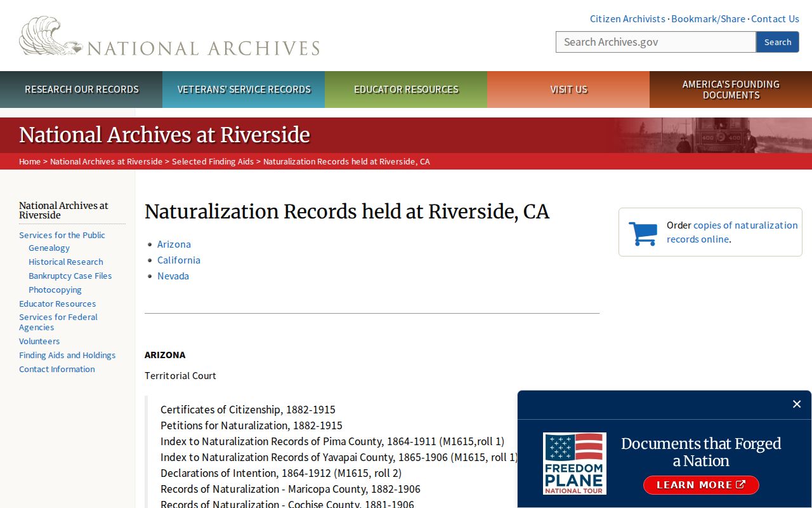
Task: Click Home in the breadcrumb
Action: [30, 161]
